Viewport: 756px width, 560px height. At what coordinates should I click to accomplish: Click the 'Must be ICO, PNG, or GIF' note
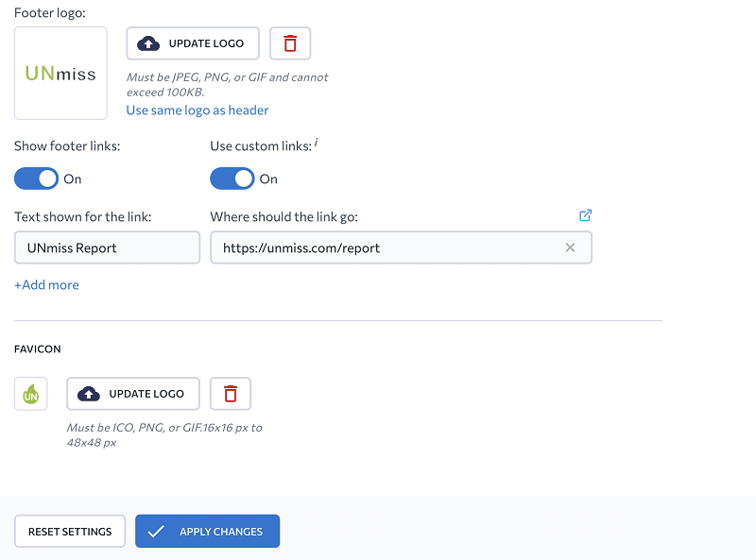click(x=164, y=434)
